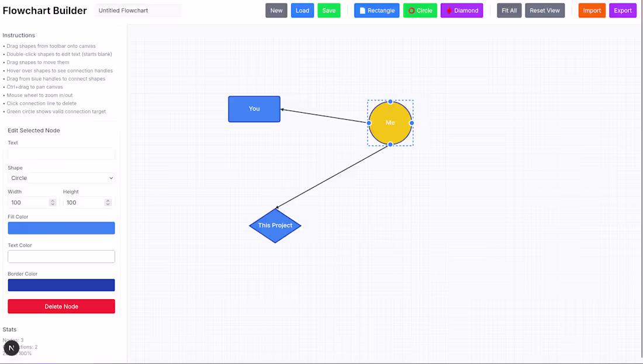Click the Flowchart Builder title
The image size is (643, 364).
click(44, 11)
